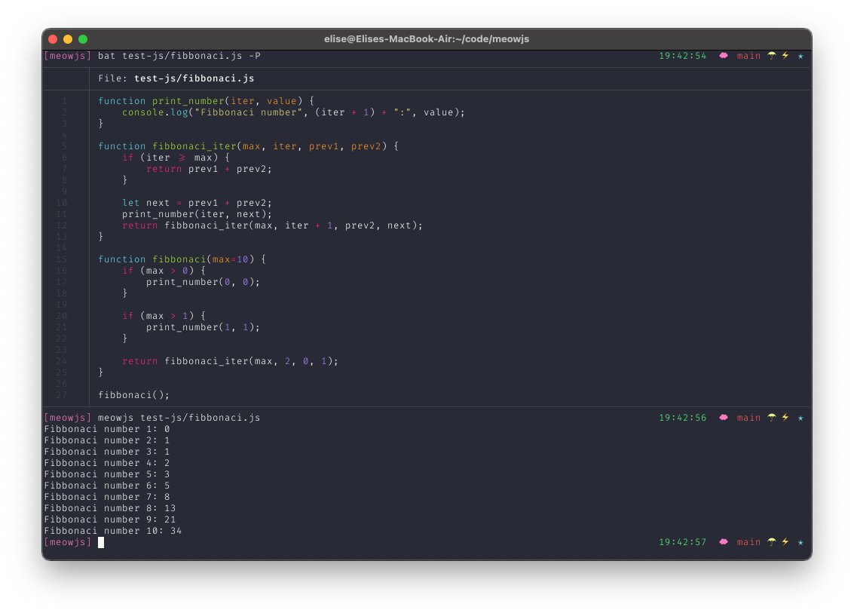Viewport: 854px width, 616px height.
Task: Click the timestamp 19:42:54
Action: tap(682, 56)
